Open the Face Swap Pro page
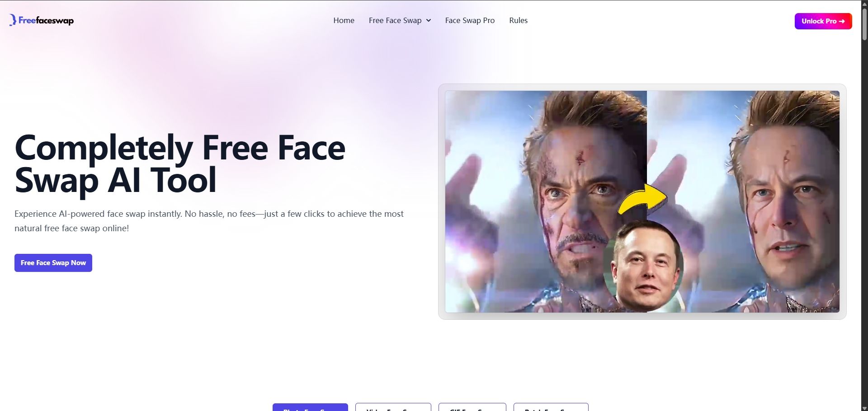 pos(470,20)
